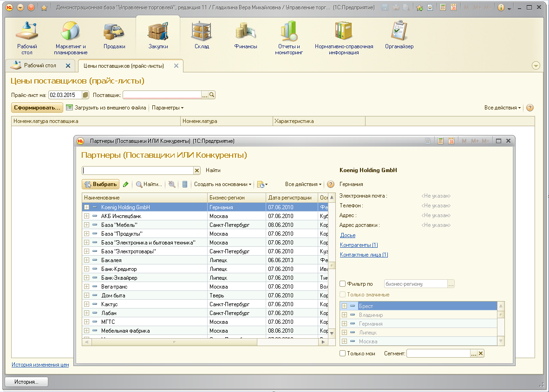
Task: Close the Цены поставщиков tab
Action: pyautogui.click(x=176, y=66)
